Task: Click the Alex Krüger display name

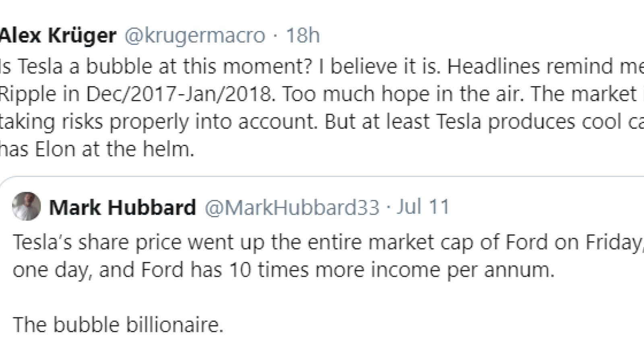Action: (58, 35)
